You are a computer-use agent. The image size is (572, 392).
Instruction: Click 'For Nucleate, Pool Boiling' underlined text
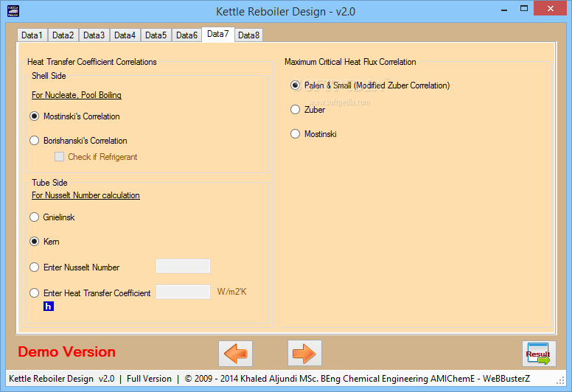pyautogui.click(x=77, y=95)
